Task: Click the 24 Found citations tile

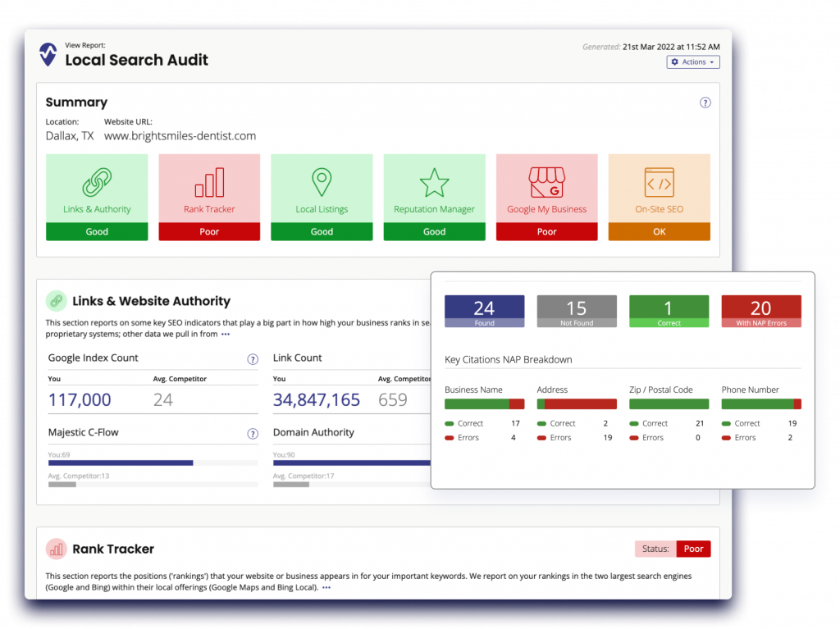Action: tap(484, 312)
